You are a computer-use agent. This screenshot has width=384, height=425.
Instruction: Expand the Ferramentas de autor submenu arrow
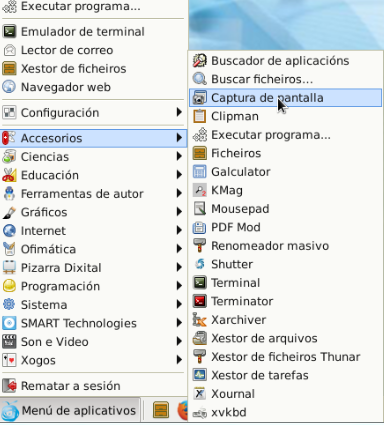pos(179,193)
